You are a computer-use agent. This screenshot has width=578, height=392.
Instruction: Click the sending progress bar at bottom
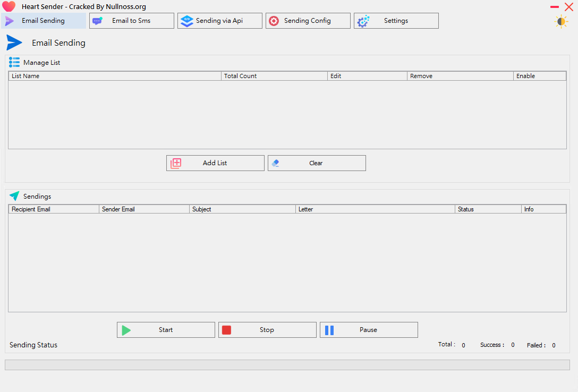287,365
